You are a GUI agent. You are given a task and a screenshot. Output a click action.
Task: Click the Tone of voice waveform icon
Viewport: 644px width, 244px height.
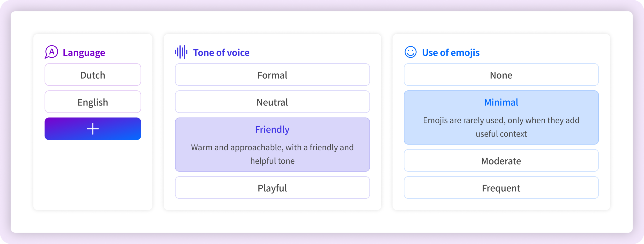181,52
